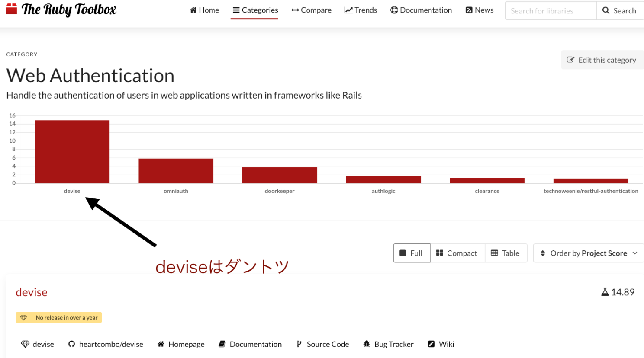The height and width of the screenshot is (358, 644).
Task: Click Edit this category button
Action: click(602, 60)
